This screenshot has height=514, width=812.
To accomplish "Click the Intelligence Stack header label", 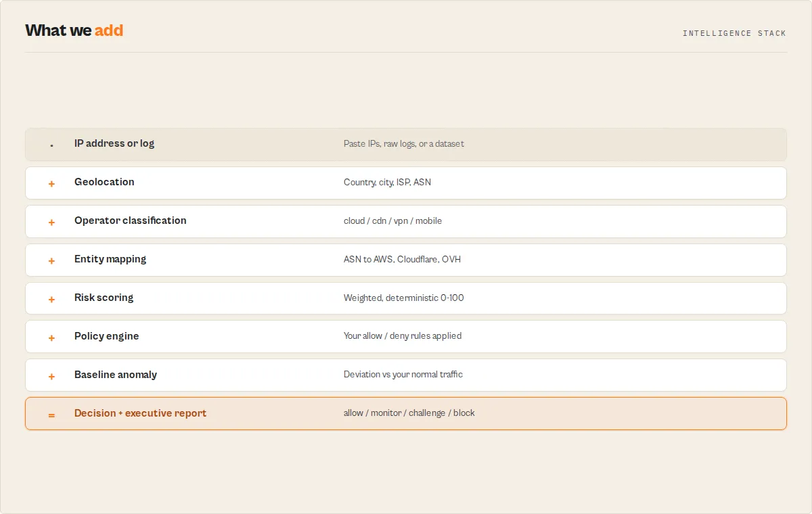I will click(x=734, y=33).
